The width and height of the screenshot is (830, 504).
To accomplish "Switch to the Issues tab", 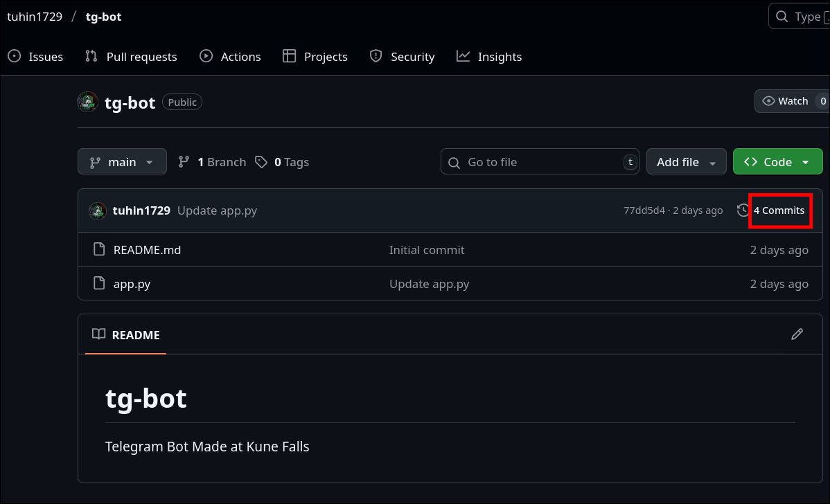I will coord(36,57).
